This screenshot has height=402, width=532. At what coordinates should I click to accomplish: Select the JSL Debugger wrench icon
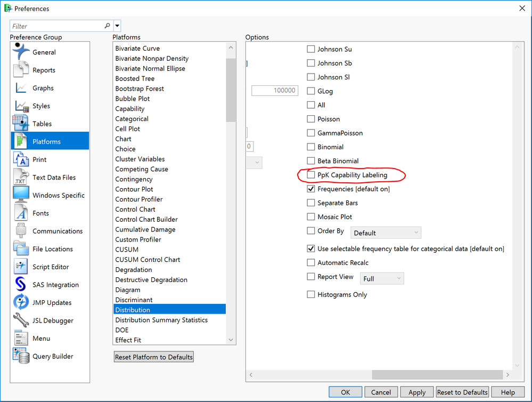pos(21,320)
